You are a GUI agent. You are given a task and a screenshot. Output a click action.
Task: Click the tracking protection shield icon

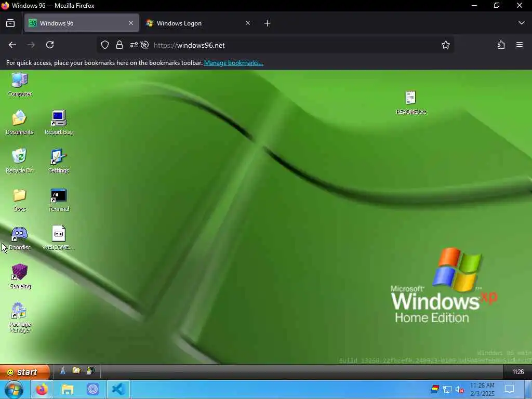coord(105,45)
